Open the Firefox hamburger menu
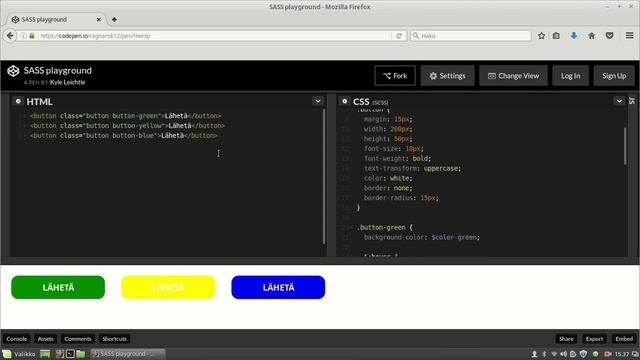The image size is (640, 360). (629, 36)
